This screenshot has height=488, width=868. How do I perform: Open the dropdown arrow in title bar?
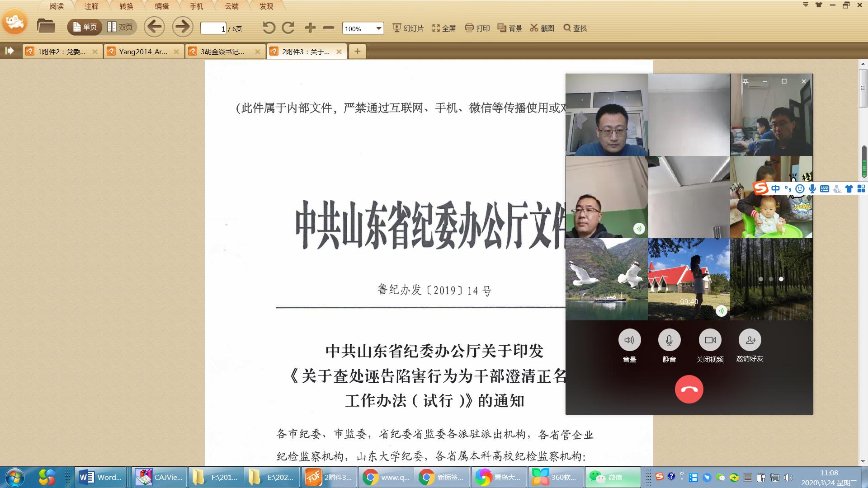806,5
